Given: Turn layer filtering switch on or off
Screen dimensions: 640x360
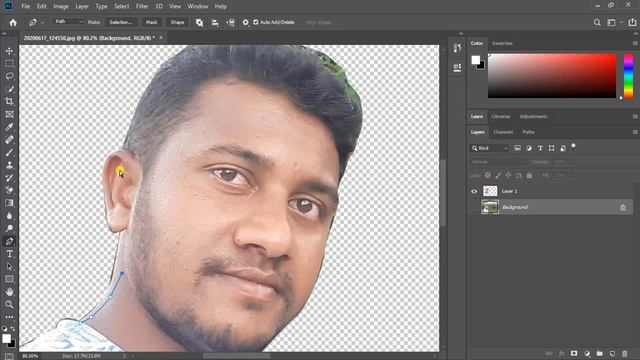Looking at the screenshot, I should pos(573,146).
